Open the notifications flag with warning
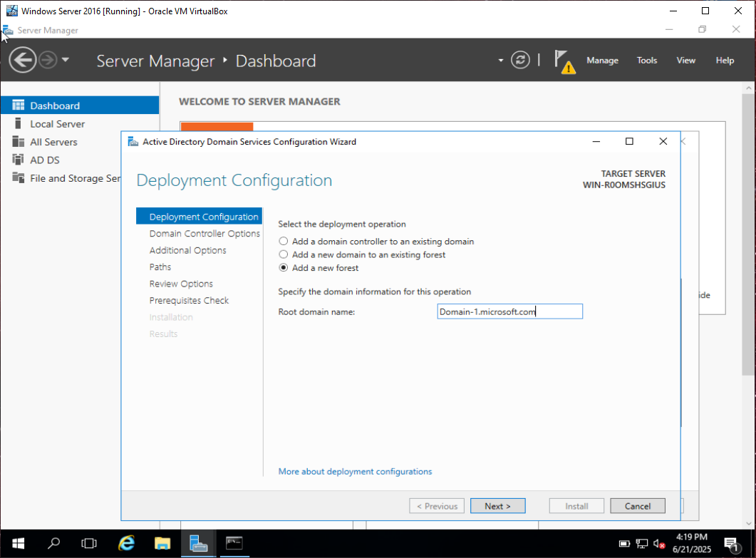This screenshot has width=756, height=558. coord(564,62)
